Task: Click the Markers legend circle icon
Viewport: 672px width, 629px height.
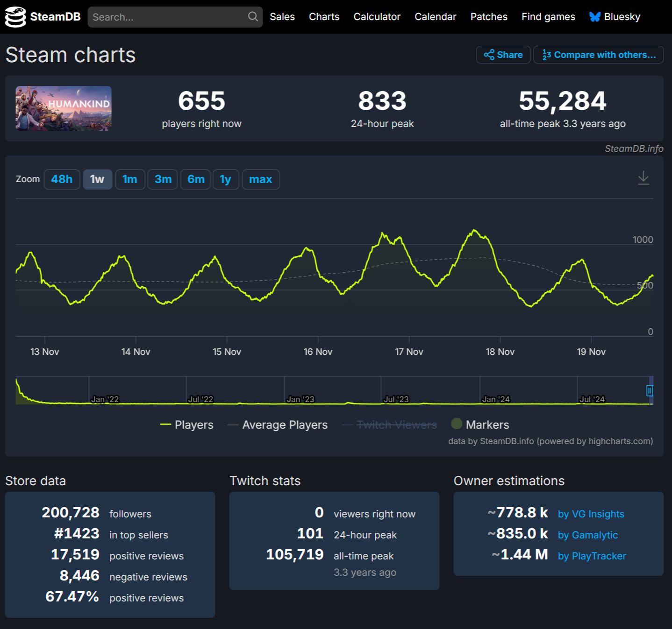Action: tap(457, 424)
